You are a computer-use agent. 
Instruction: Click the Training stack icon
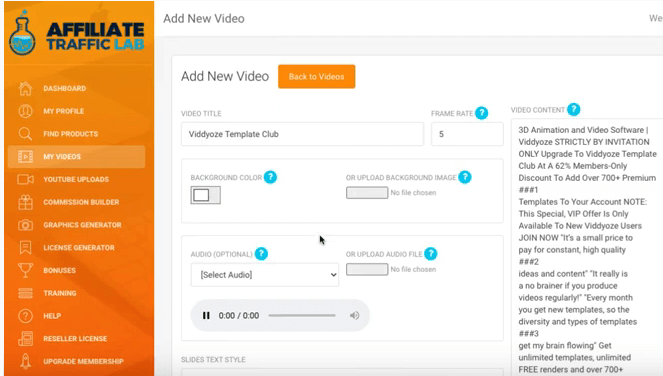coord(25,293)
